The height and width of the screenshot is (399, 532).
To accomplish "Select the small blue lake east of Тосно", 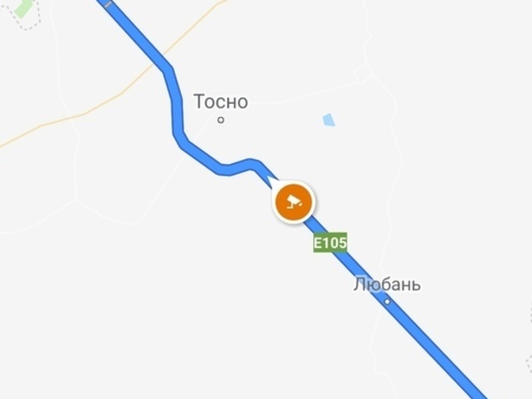I will (x=329, y=120).
